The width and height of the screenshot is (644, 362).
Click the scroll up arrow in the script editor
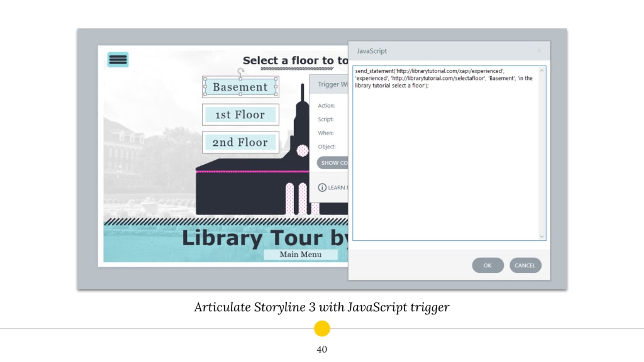(542, 70)
